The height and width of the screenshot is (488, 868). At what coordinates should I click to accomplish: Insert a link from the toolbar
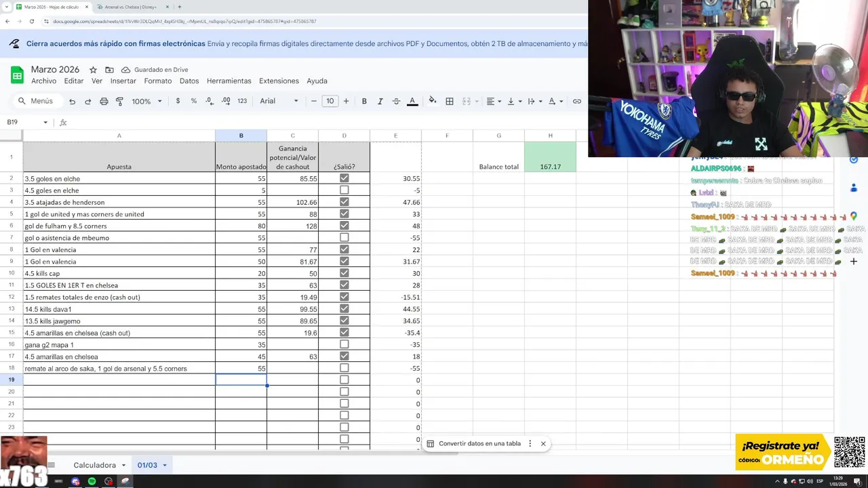577,101
